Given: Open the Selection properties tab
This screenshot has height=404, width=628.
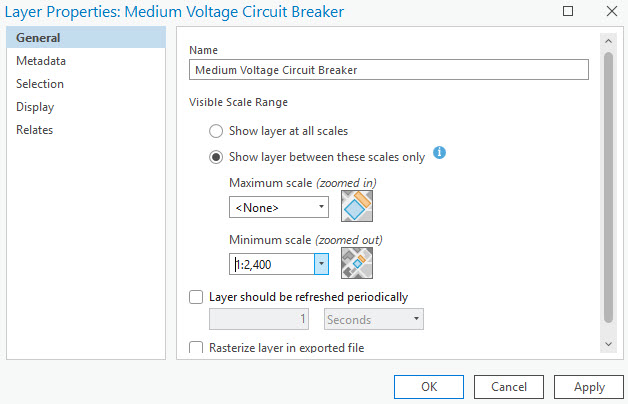Looking at the screenshot, I should pos(40,84).
